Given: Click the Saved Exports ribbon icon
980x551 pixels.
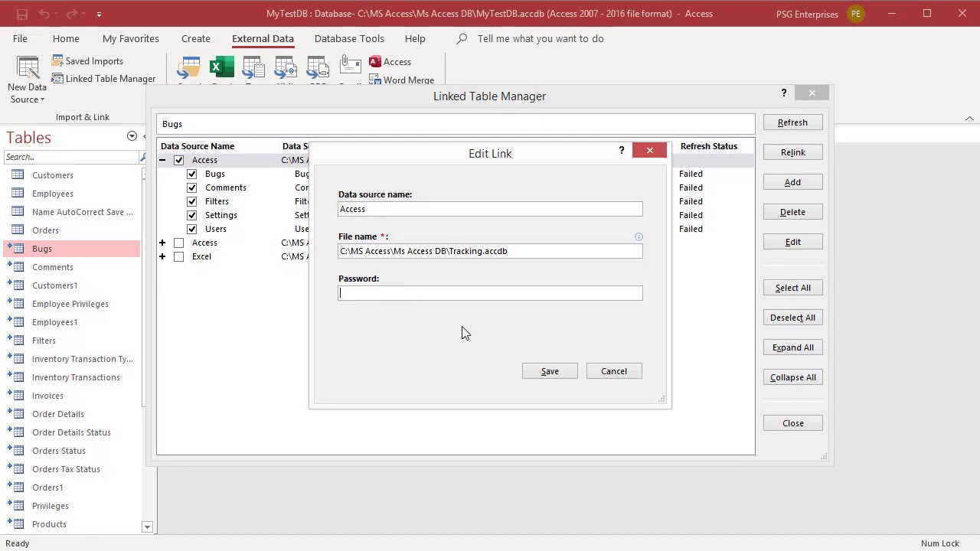Looking at the screenshot, I should [x=188, y=69].
